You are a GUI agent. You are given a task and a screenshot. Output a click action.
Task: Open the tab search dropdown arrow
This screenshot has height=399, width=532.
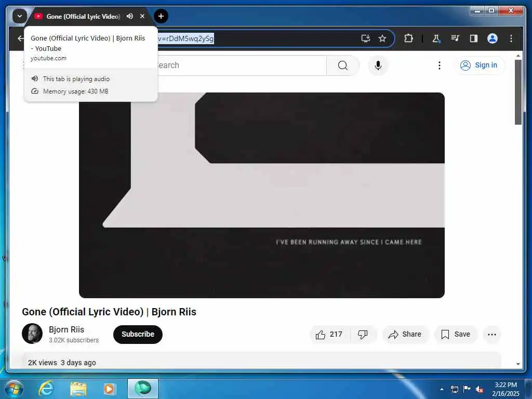(20, 16)
